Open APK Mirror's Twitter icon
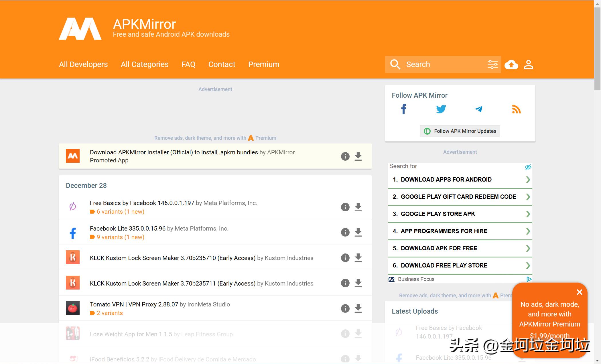Screen dimensions: 601x364 click(441, 109)
